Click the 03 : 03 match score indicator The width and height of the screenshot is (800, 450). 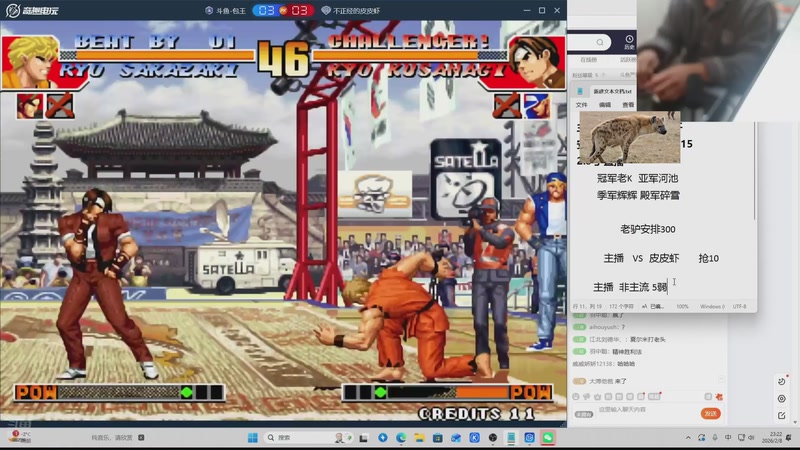point(283,10)
